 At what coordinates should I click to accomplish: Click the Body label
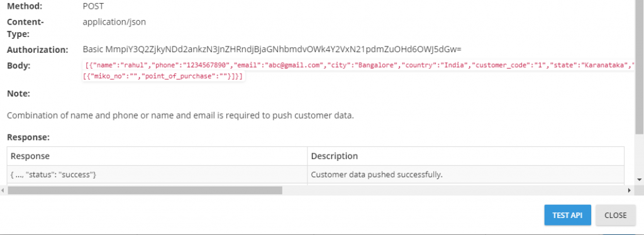coord(18,65)
